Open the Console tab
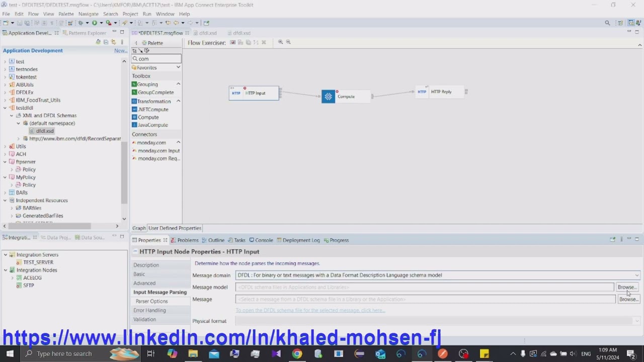The height and width of the screenshot is (362, 644). pos(261,240)
